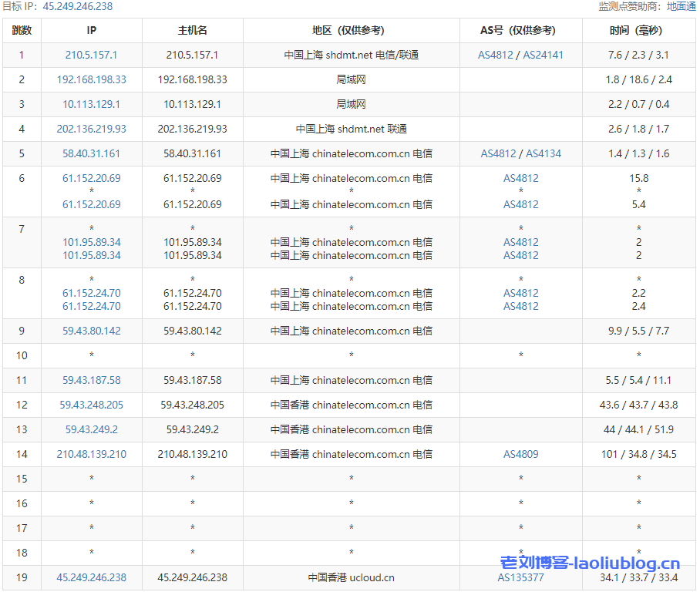Open the AS4809 link in hop 14
Viewport: 700px width, 592px height.
(520, 454)
